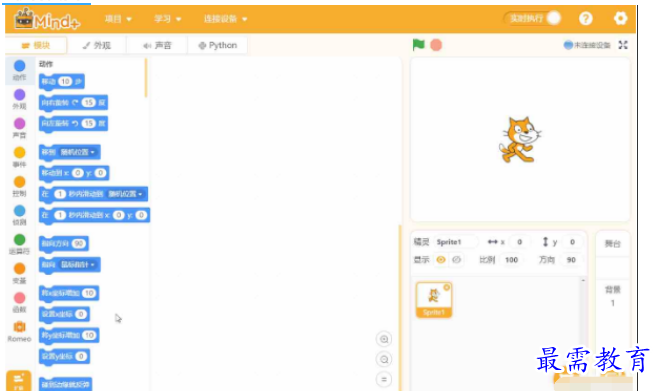
Task: Open the extensions button at bottom left
Action: (x=18, y=381)
